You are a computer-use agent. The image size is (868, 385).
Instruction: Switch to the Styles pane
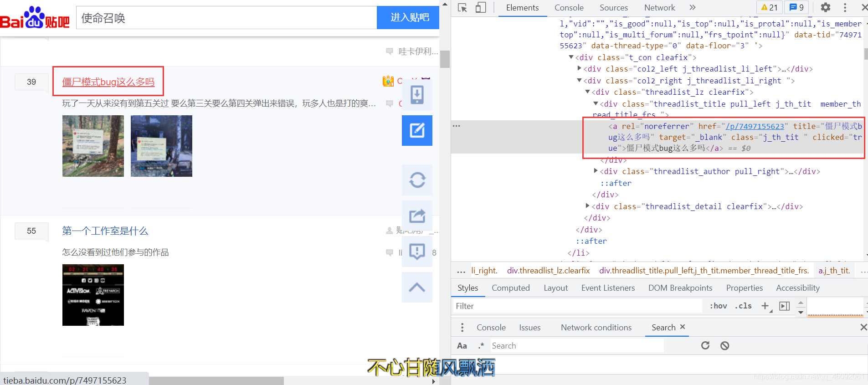tap(468, 288)
